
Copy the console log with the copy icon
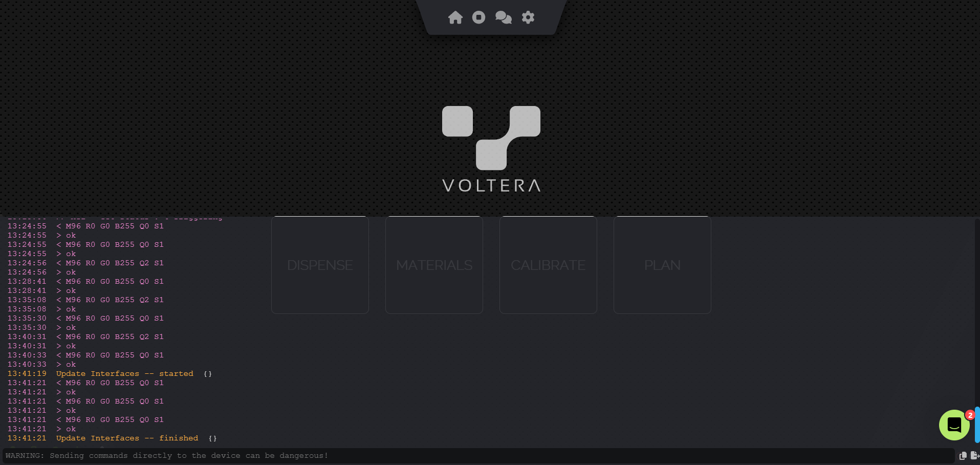[x=963, y=455]
